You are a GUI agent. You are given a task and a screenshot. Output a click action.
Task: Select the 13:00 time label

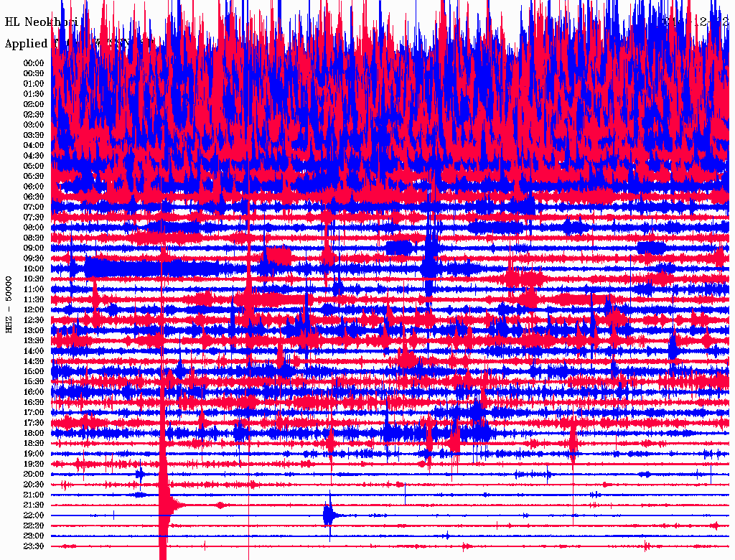[34, 331]
